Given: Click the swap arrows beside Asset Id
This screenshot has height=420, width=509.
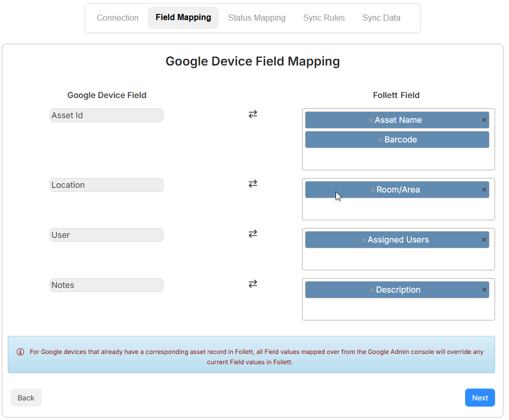Looking at the screenshot, I should point(252,114).
